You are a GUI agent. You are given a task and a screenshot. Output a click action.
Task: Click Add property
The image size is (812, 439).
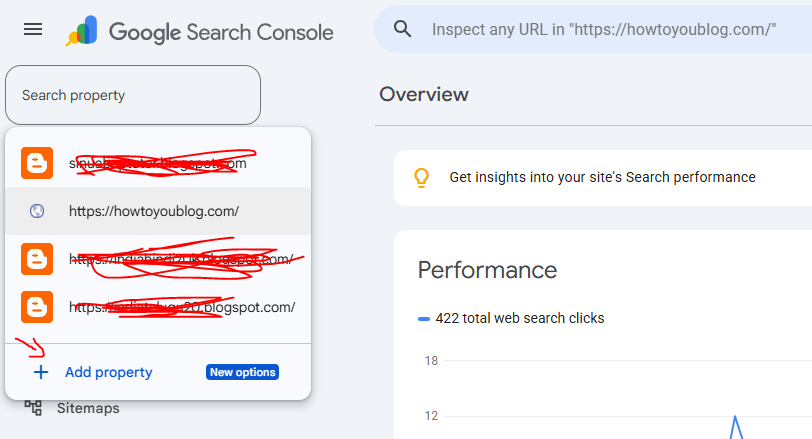109,372
